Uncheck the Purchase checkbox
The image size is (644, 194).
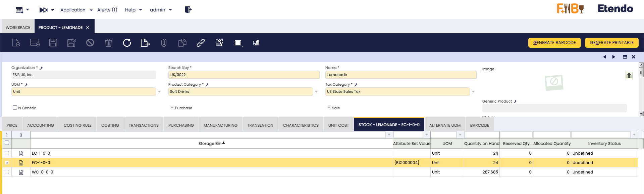point(172,108)
